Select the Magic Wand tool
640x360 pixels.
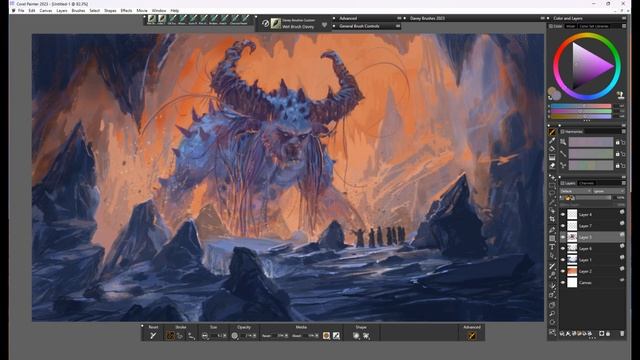click(x=552, y=202)
